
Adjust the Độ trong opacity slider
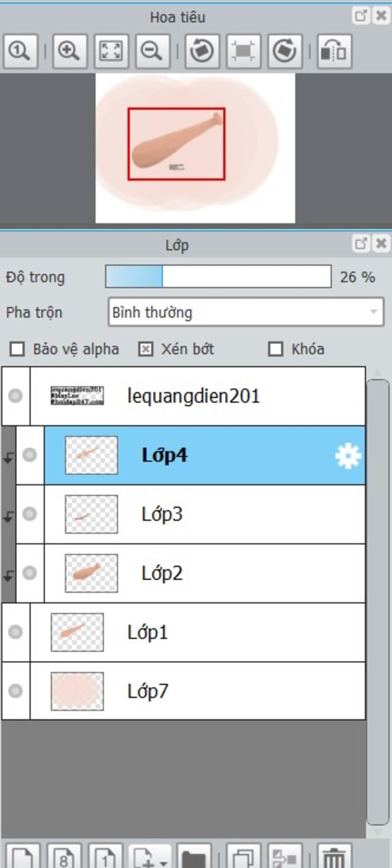(x=218, y=276)
